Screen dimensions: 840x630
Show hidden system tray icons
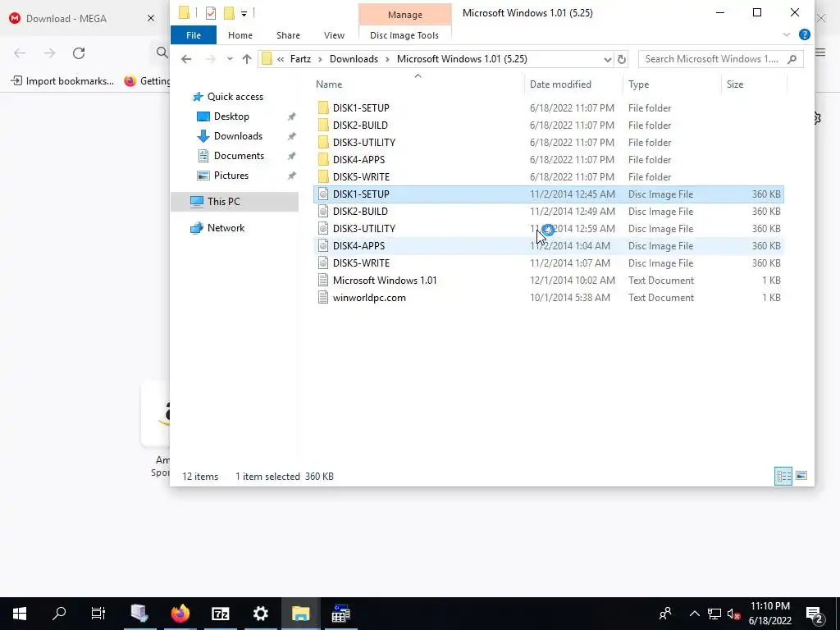694,614
